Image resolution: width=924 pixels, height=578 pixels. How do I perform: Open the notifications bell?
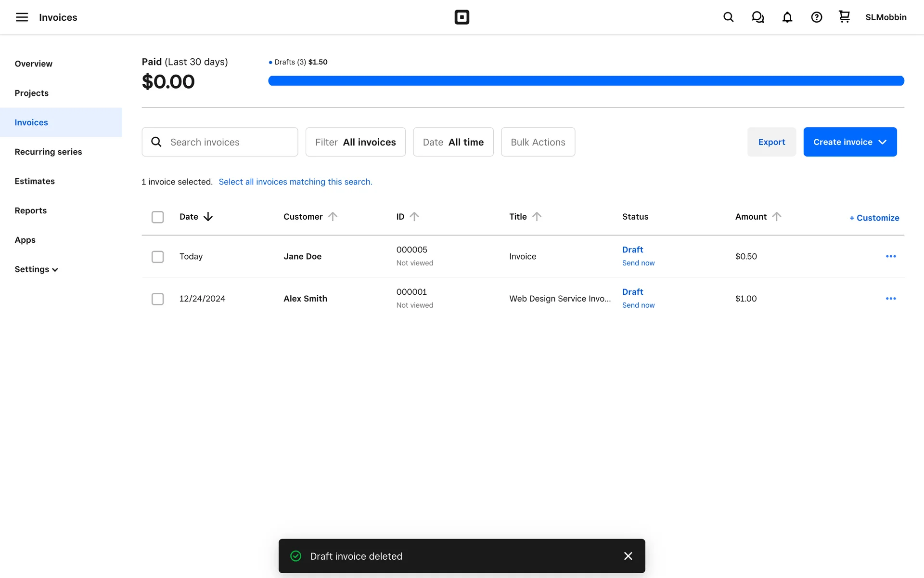pos(787,17)
